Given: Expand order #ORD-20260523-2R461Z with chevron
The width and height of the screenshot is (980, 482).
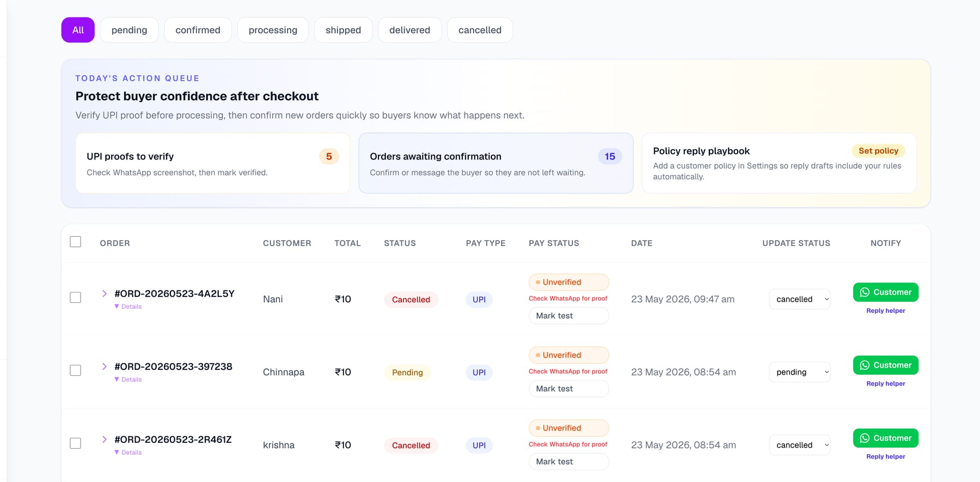Looking at the screenshot, I should pos(105,440).
